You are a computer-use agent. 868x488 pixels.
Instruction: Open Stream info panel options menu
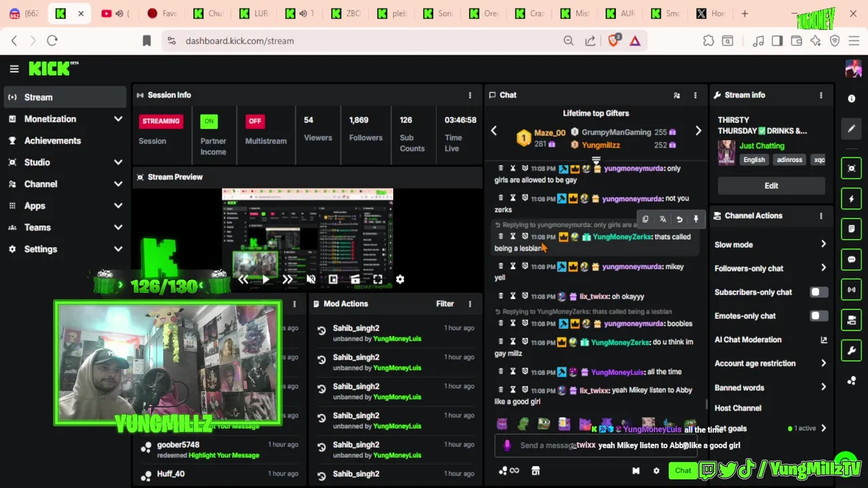[x=821, y=96]
